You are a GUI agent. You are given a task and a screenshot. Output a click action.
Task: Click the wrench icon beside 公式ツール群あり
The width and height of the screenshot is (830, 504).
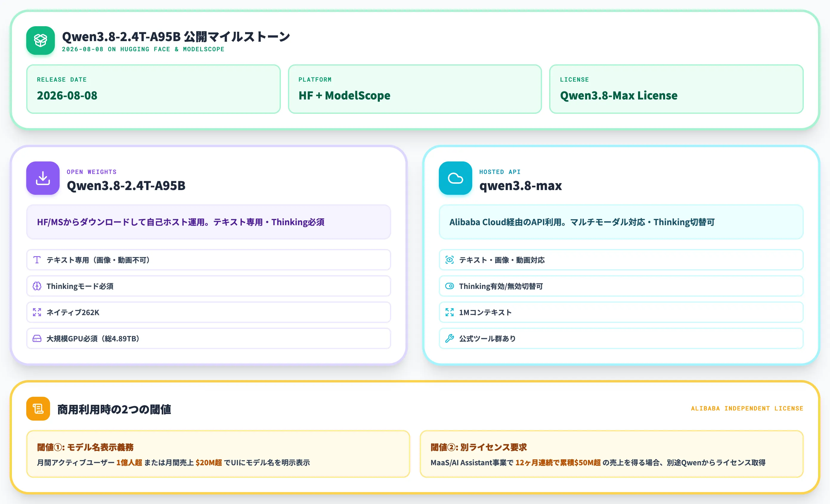click(450, 338)
